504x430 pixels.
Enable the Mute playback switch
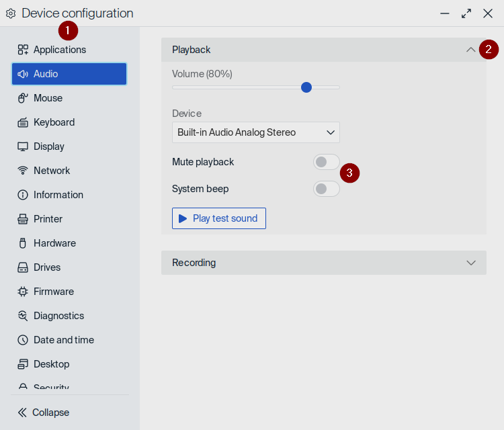coord(326,162)
